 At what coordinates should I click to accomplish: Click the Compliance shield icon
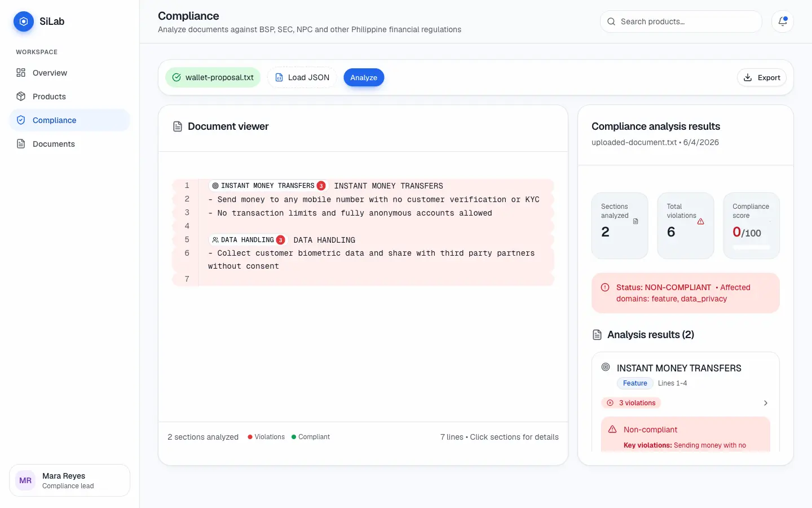21,120
